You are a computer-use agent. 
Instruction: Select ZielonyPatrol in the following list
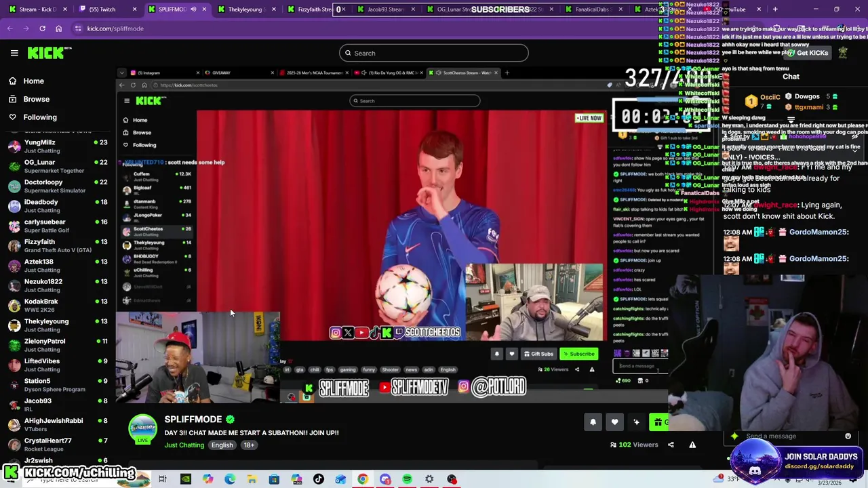(57, 345)
